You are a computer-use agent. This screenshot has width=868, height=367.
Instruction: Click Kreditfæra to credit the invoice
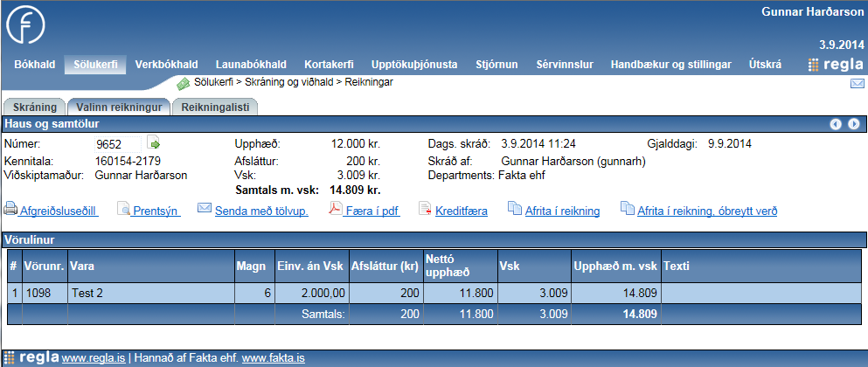pos(461,211)
